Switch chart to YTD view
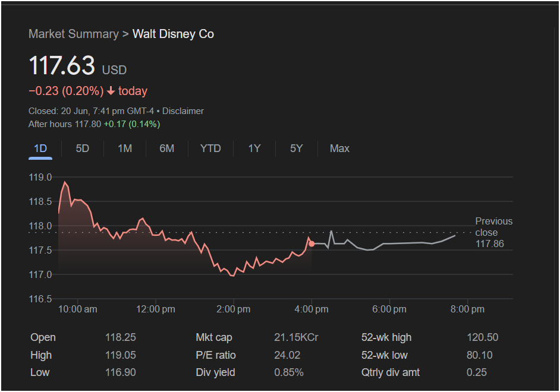The height and width of the screenshot is (392, 560). click(210, 148)
